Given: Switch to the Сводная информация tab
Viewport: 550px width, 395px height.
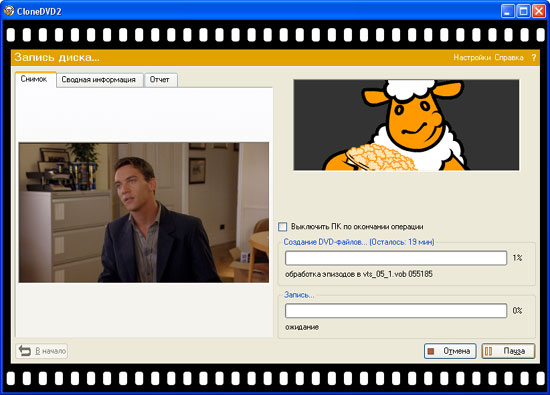Looking at the screenshot, I should coord(100,80).
